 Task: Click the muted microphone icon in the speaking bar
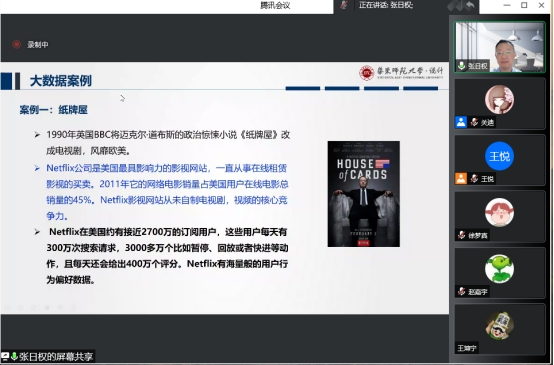pos(343,5)
